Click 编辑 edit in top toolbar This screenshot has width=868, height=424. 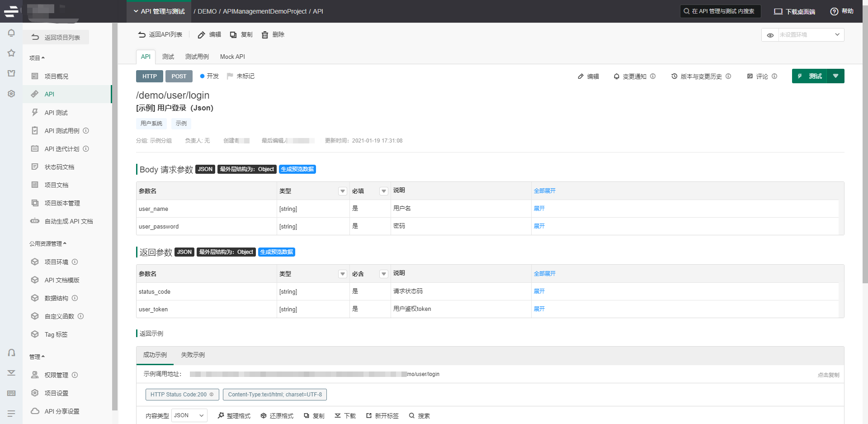click(x=209, y=35)
